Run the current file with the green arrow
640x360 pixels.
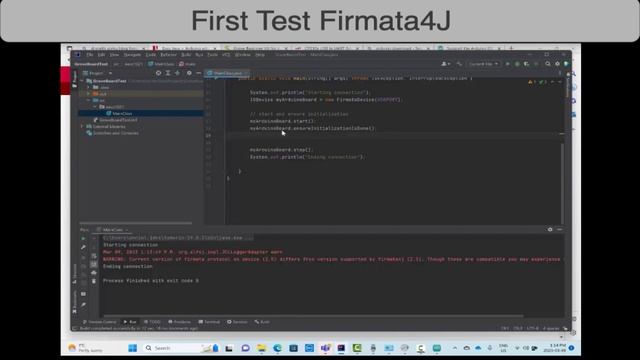coord(508,64)
